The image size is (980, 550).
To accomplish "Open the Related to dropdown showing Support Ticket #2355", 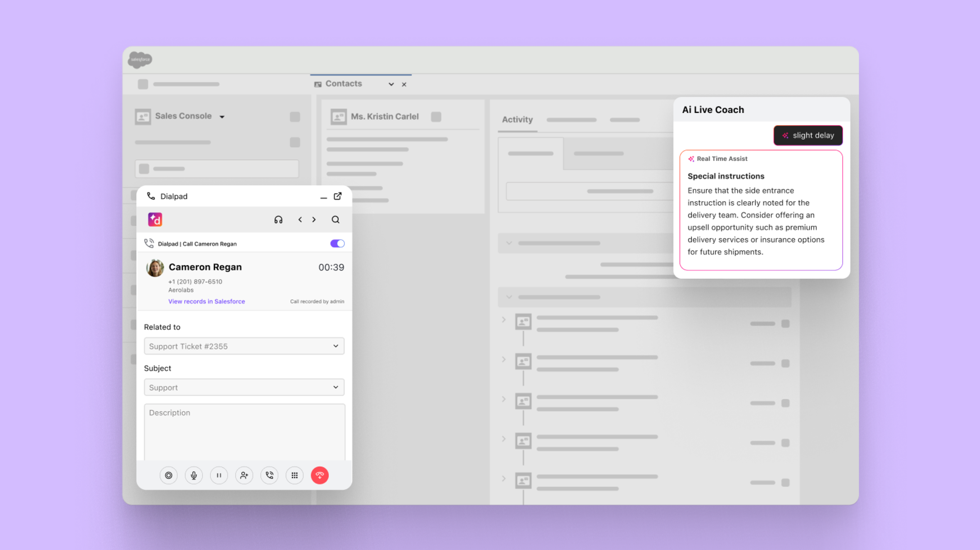I will tap(244, 346).
